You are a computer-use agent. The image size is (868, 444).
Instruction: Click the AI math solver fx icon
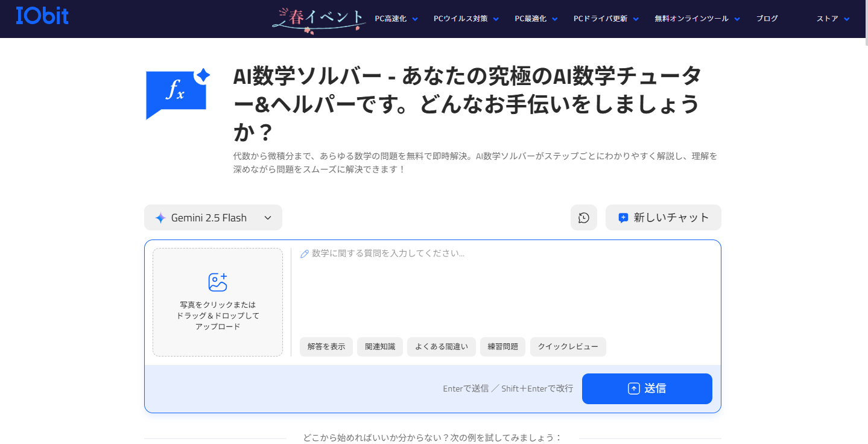(x=177, y=93)
